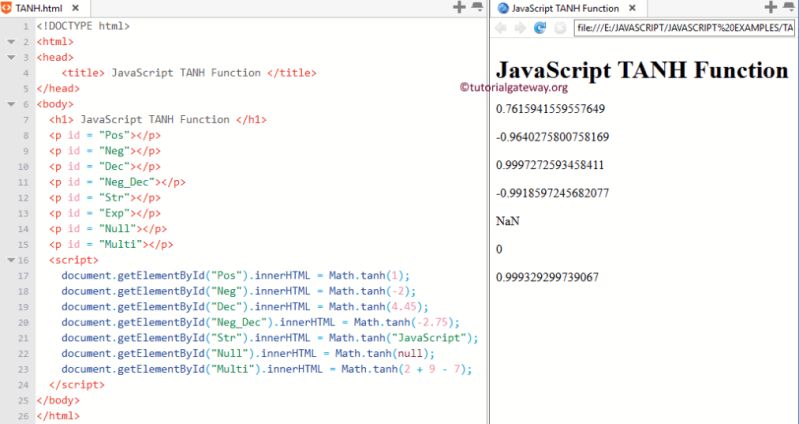Click the Math.tanh(2 + 9 - 7) expression
Screen dimensions: 799x424
click(x=404, y=369)
